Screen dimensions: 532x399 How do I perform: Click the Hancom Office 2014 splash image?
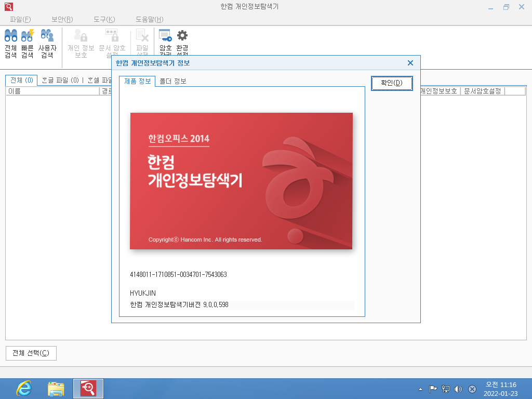coord(241,181)
